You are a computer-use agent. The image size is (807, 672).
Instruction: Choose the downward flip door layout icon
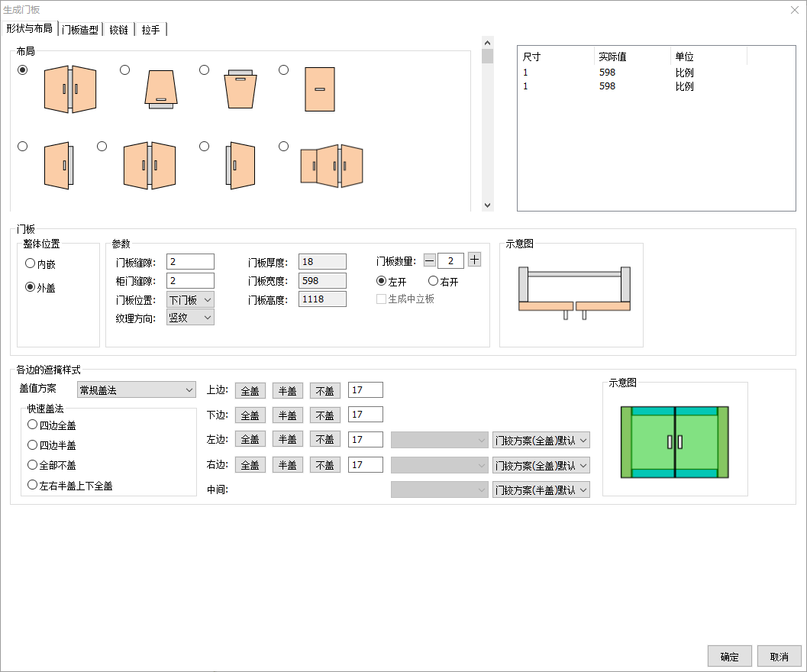pyautogui.click(x=240, y=89)
